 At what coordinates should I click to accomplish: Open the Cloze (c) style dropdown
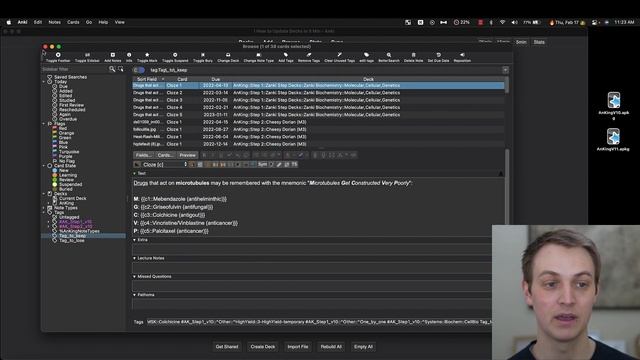click(165, 164)
